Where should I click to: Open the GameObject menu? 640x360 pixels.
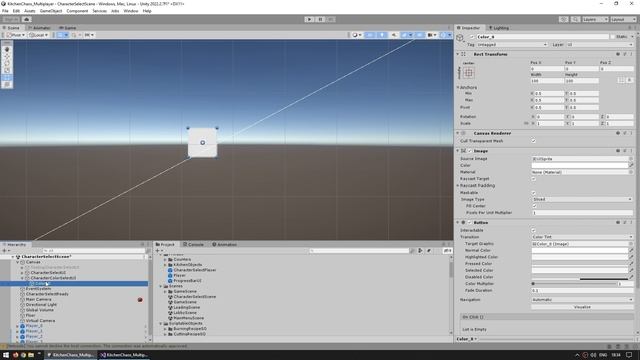[51, 11]
